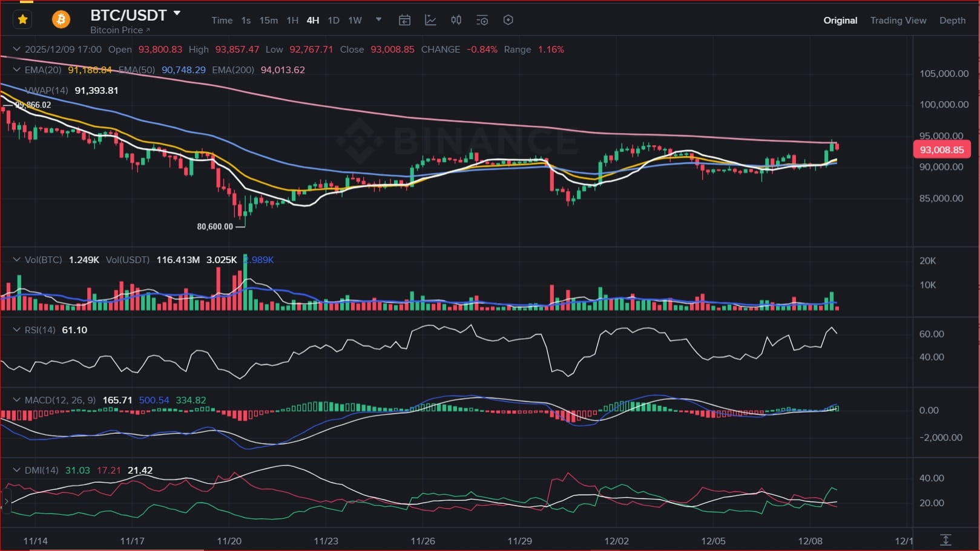Click the EMA(50) value 90,748.29
Viewport: 980px width, 551px height.
[x=183, y=70]
